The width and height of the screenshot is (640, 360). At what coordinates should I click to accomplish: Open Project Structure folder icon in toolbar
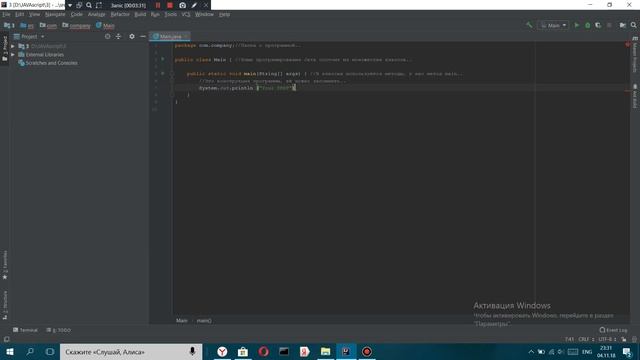[622, 25]
